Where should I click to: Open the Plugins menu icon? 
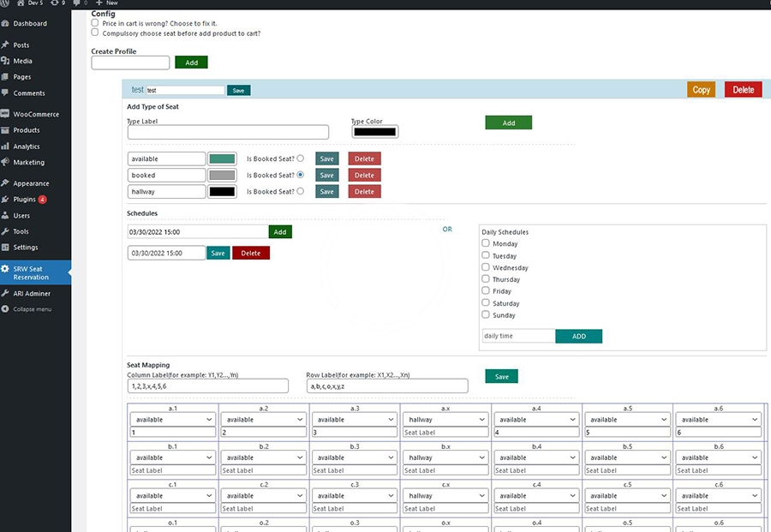click(x=6, y=200)
